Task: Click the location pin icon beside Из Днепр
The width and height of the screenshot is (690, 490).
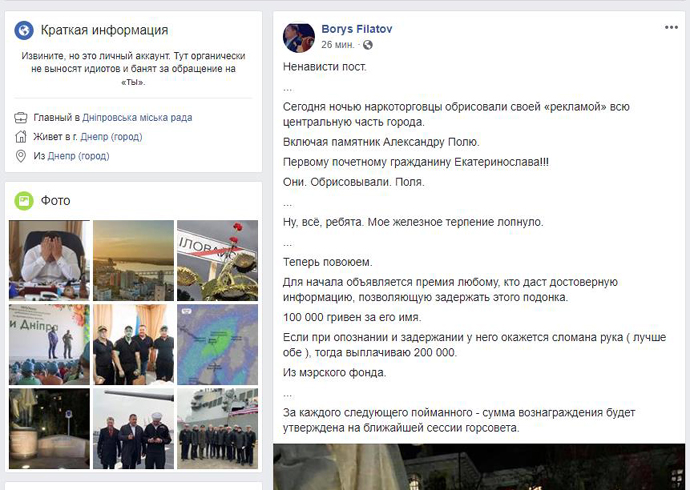Action: pyautogui.click(x=21, y=156)
